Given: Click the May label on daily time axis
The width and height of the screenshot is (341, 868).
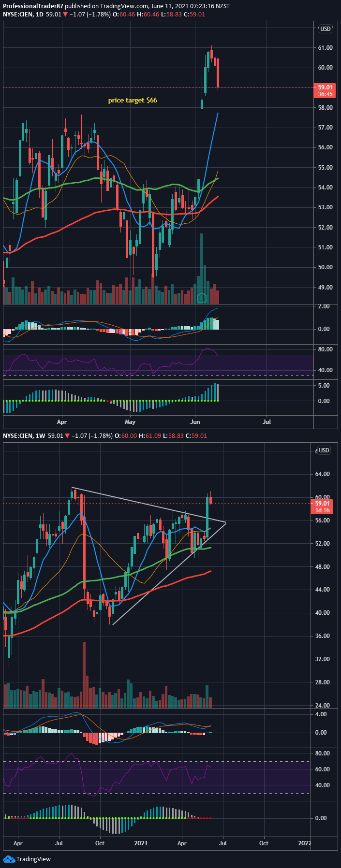Looking at the screenshot, I should coord(130,422).
